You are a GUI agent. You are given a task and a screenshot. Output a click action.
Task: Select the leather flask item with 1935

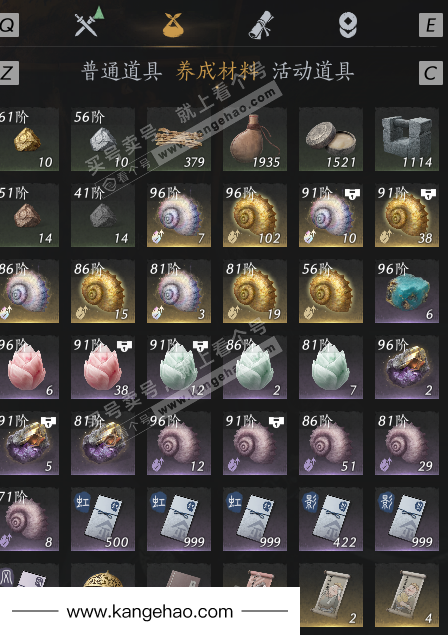255,139
